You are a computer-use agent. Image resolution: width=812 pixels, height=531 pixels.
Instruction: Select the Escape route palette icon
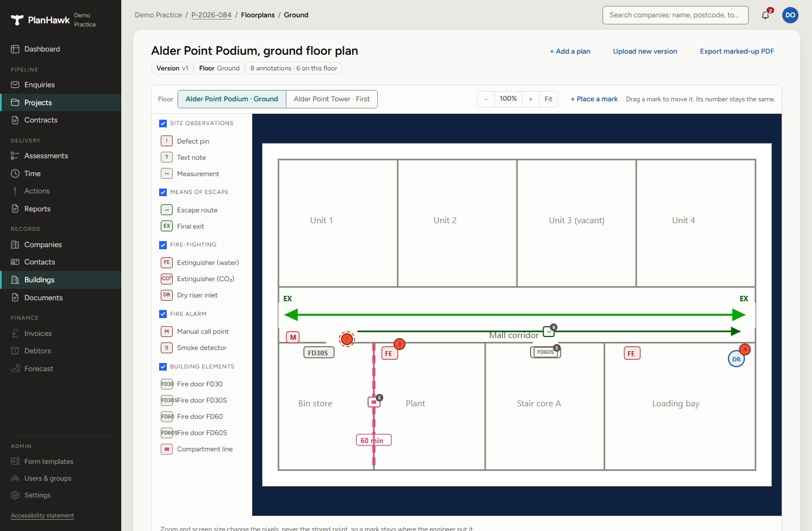167,210
